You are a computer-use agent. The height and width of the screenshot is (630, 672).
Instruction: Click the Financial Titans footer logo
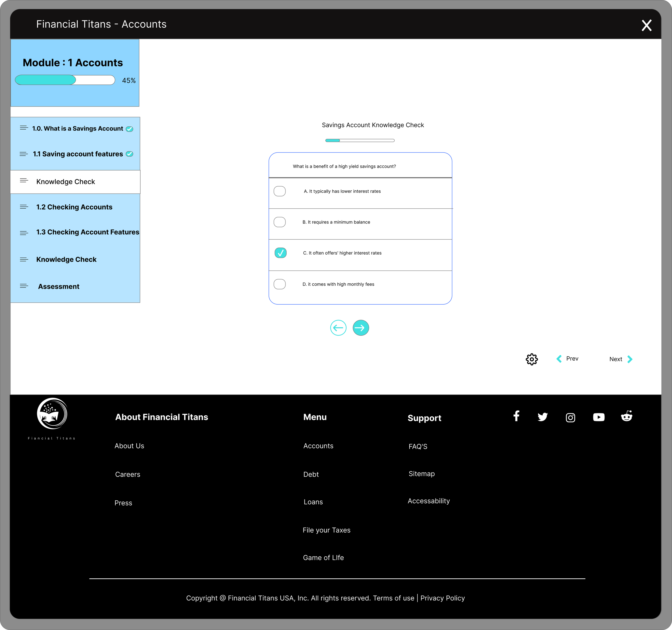pos(52,414)
